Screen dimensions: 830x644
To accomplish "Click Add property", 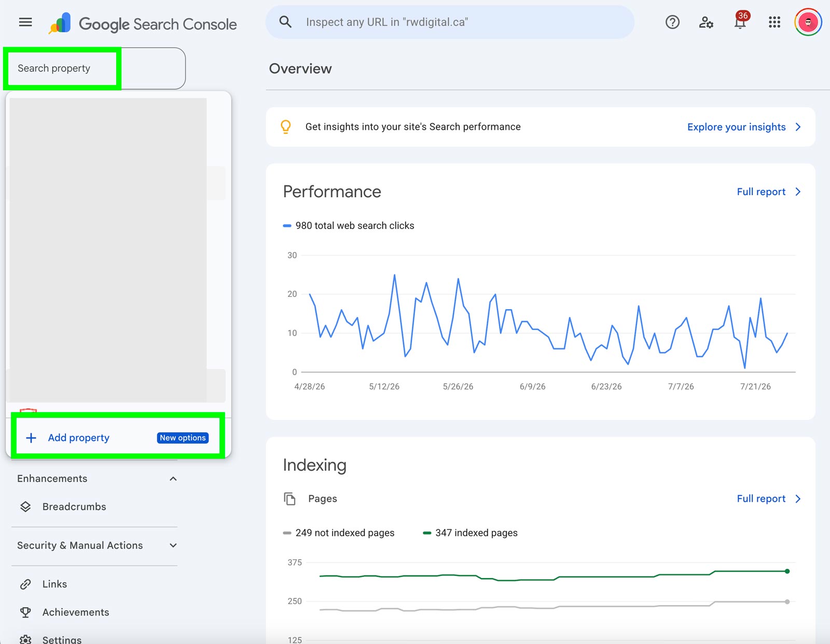I will pos(78,437).
